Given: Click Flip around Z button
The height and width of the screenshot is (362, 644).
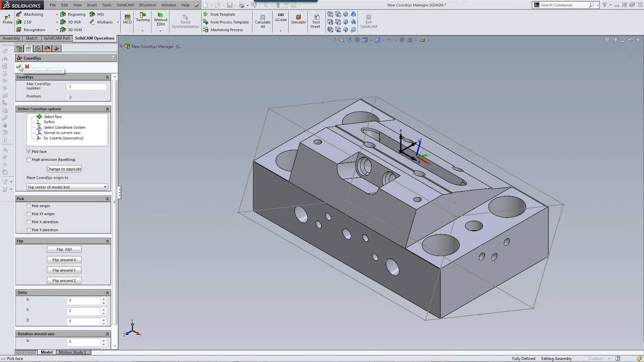Looking at the screenshot, I should pyautogui.click(x=64, y=281).
